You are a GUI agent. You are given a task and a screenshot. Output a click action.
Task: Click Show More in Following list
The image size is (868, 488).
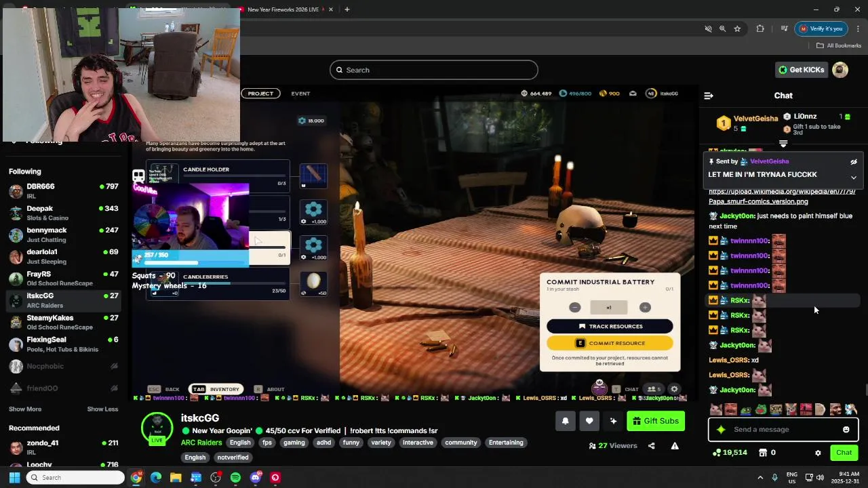[25, 409]
